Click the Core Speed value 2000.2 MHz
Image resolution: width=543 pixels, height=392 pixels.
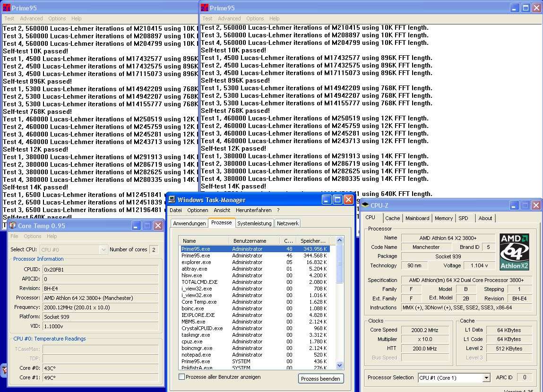pyautogui.click(x=424, y=330)
